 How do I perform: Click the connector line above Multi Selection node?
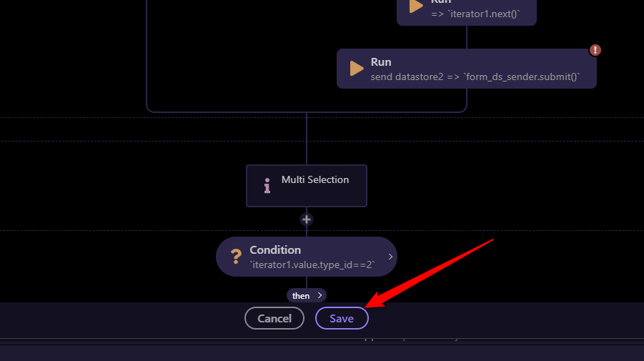[x=307, y=139]
